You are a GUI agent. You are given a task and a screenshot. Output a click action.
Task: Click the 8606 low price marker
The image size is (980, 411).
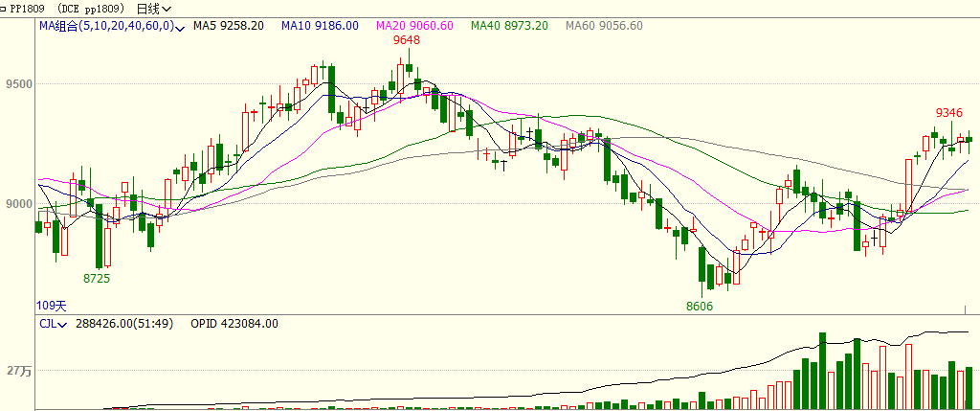[x=700, y=306]
